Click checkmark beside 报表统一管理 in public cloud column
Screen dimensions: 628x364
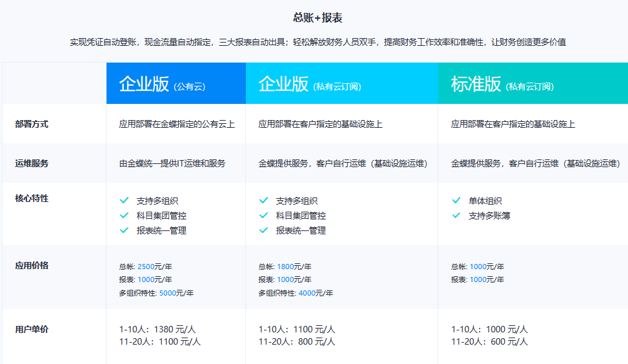coord(124,230)
